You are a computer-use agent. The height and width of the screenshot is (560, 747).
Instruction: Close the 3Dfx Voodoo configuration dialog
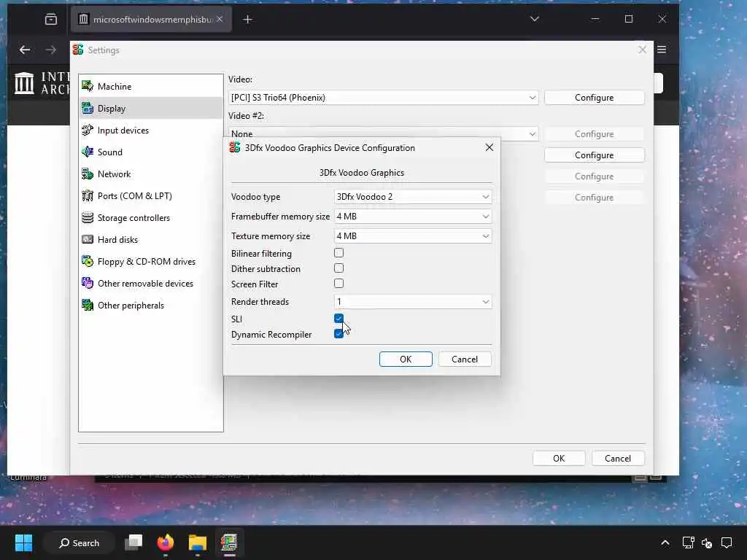tap(489, 147)
